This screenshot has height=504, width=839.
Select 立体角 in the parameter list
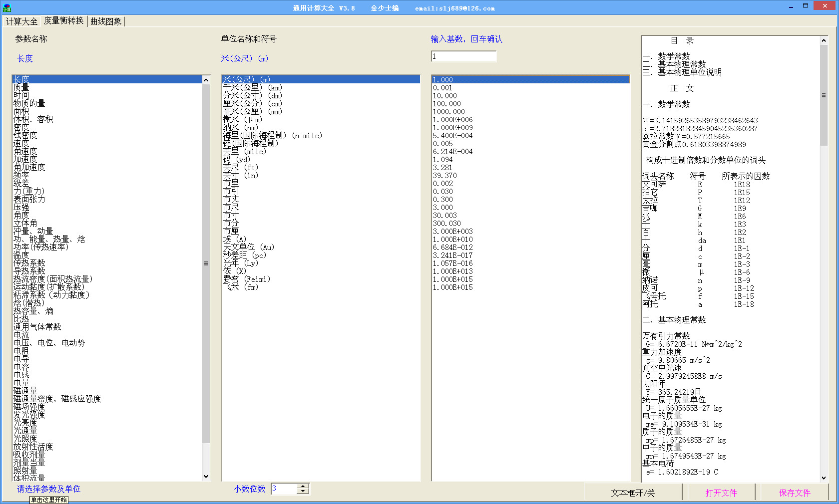pyautogui.click(x=107, y=223)
